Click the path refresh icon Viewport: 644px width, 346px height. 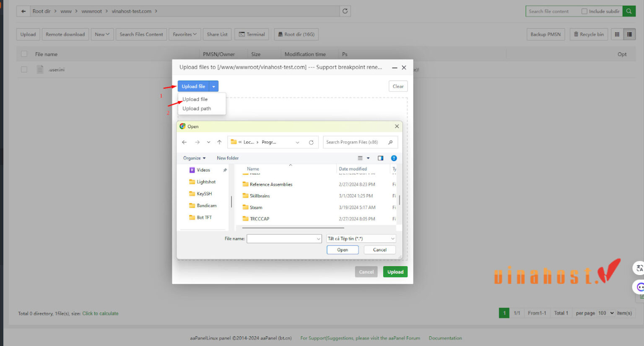pos(345,11)
